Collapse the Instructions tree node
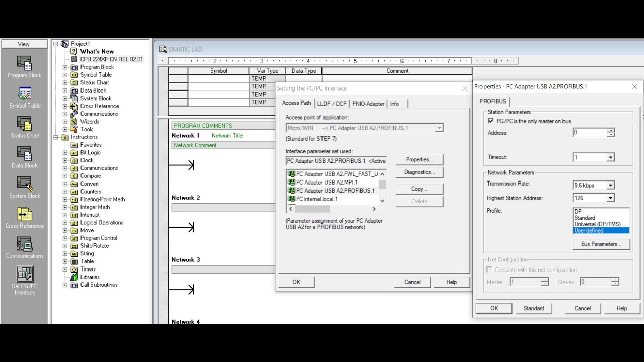 [56, 137]
